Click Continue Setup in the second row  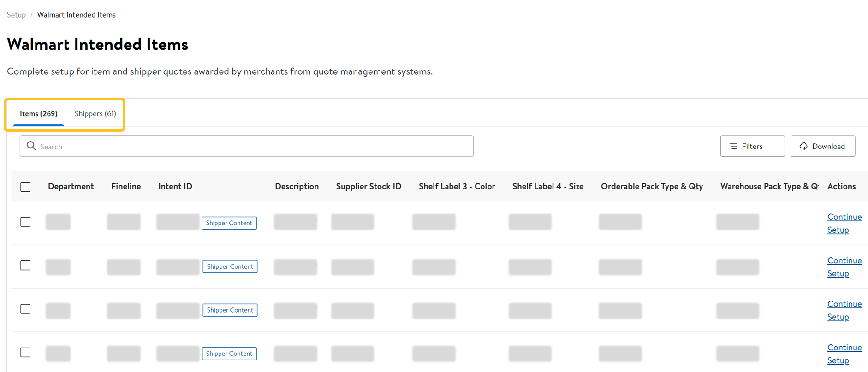coord(844,267)
